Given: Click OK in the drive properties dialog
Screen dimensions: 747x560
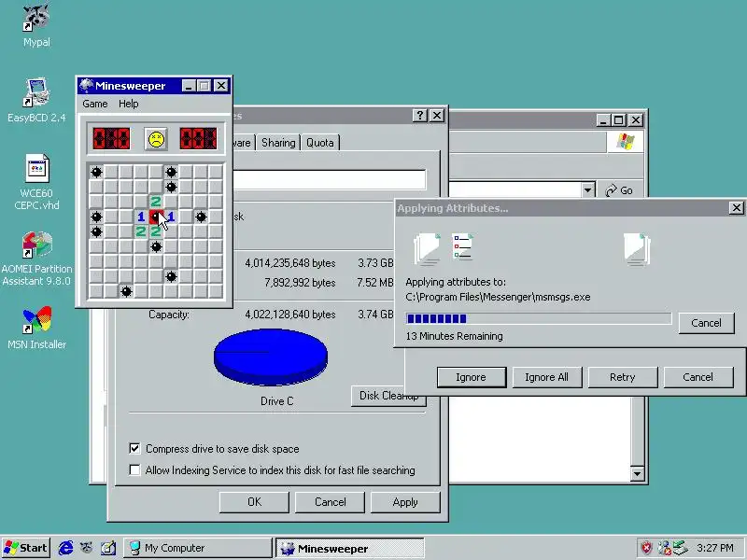Looking at the screenshot, I should [254, 502].
